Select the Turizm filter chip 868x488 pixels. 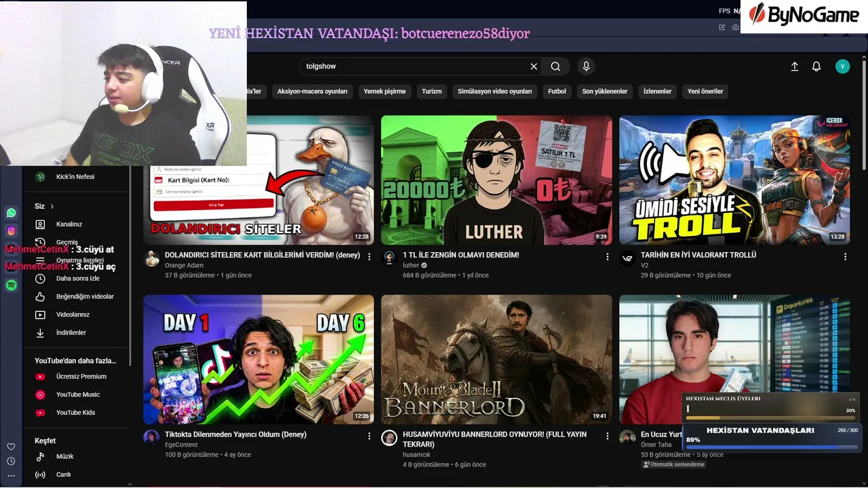(431, 91)
